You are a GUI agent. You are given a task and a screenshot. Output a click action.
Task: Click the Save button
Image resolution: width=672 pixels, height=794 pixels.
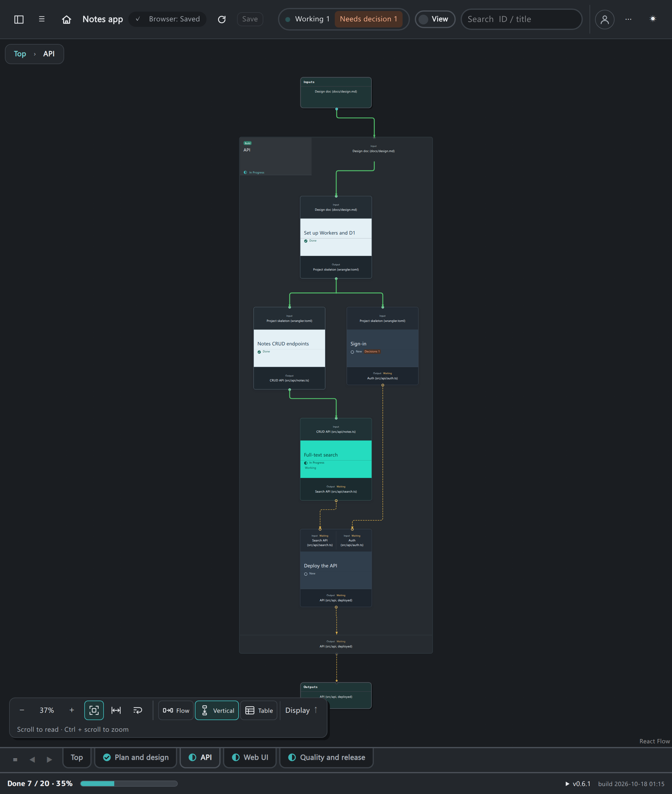point(250,19)
